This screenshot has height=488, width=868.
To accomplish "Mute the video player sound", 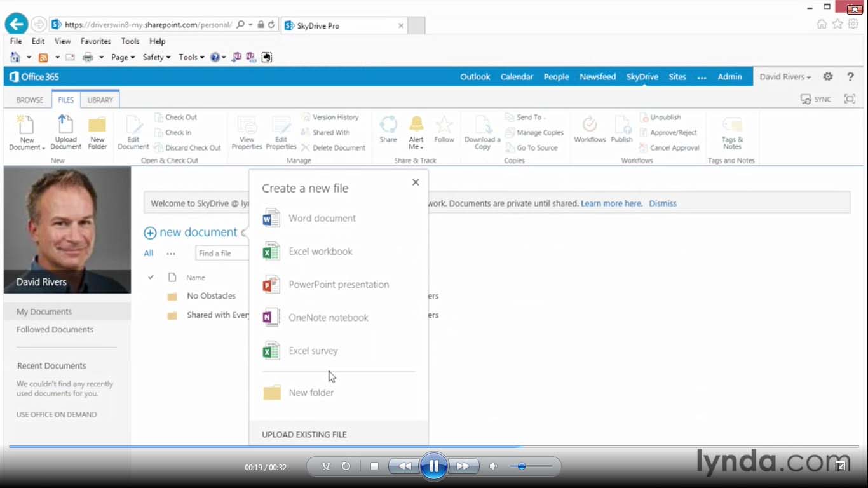I will tap(493, 466).
